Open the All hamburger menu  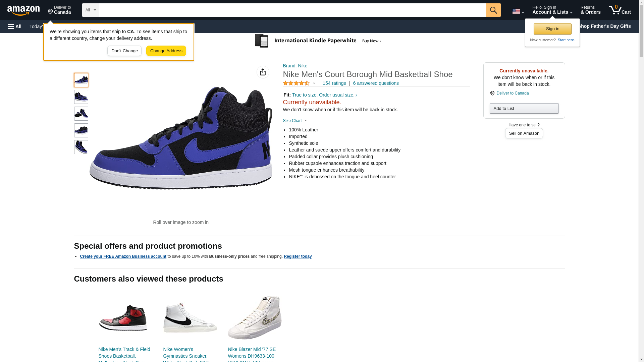point(15,26)
